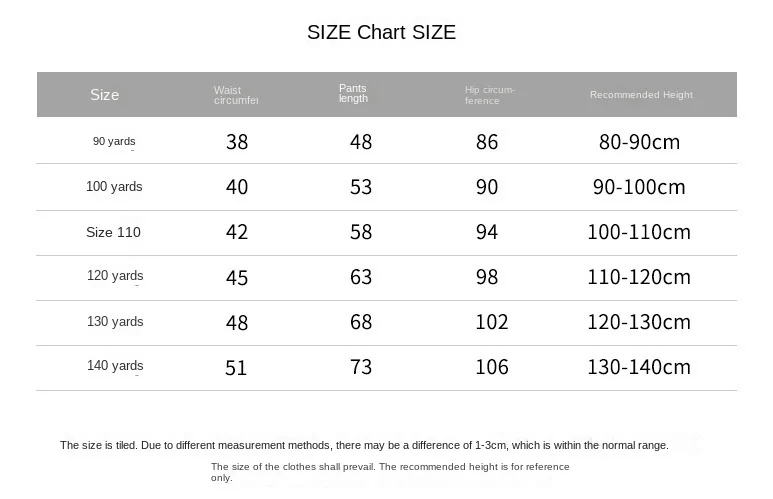Select the "130 yards" size row label
Viewport: 773px width, 499px height.
click(x=115, y=322)
